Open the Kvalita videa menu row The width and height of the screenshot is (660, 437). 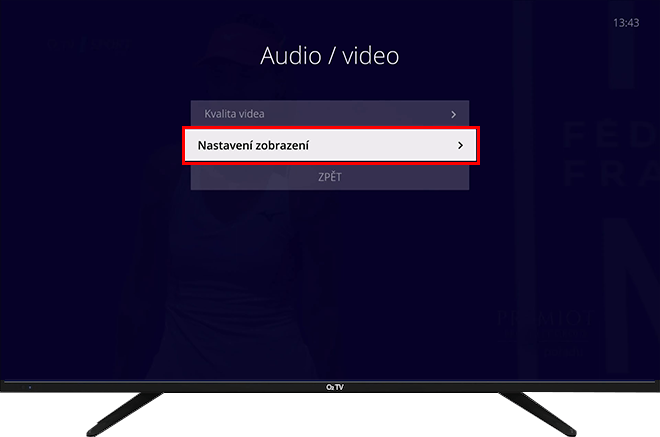(x=329, y=114)
